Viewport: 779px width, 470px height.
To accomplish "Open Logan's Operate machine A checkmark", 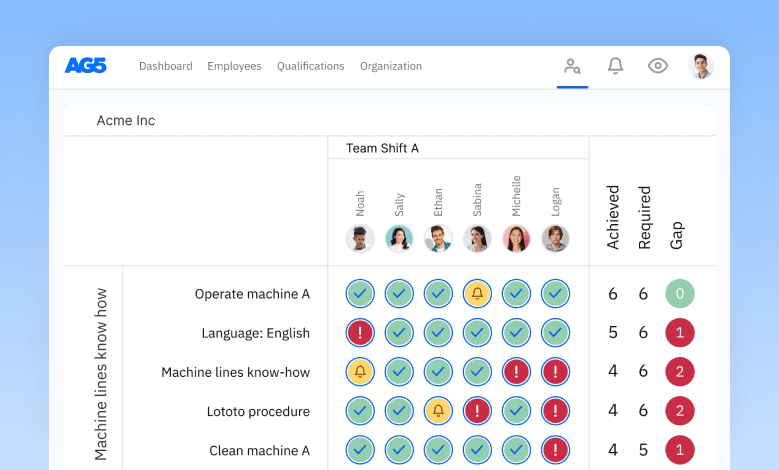I will pos(555,294).
